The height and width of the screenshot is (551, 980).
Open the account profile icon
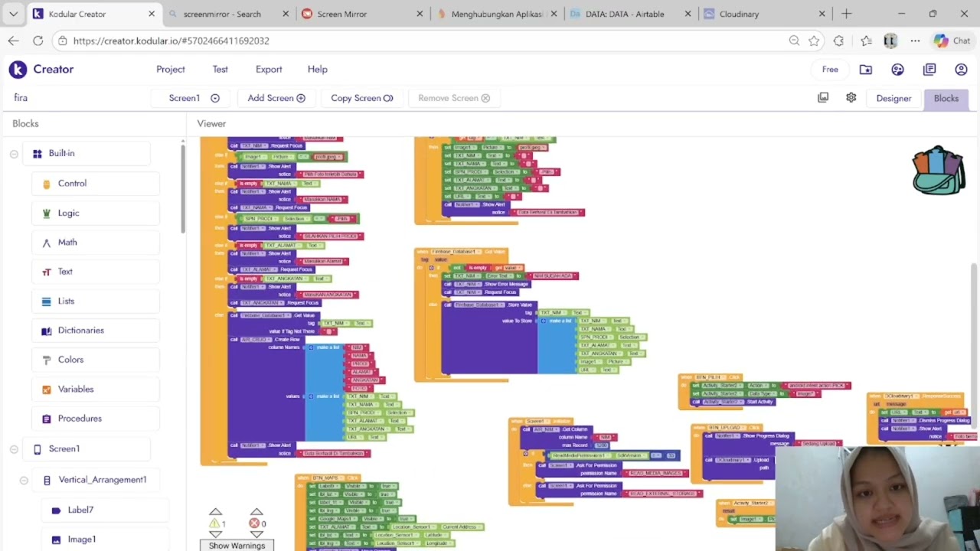[961, 70]
